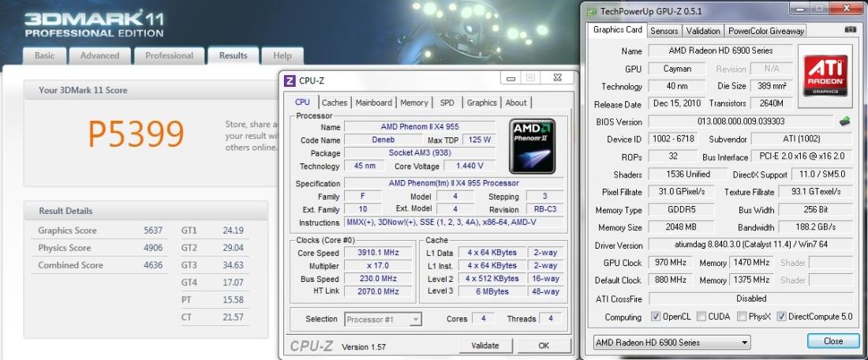Click the Default Clock value 880 MHz
Viewport: 868px width, 360px height.
[x=671, y=279]
